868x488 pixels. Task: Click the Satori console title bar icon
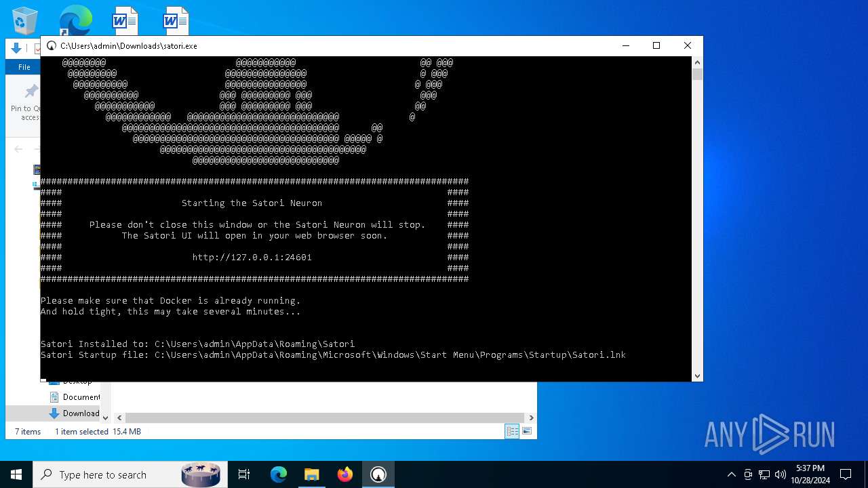click(x=52, y=46)
